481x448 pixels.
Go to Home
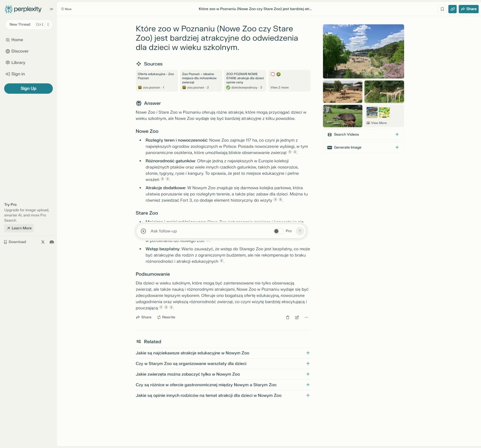(x=14, y=40)
